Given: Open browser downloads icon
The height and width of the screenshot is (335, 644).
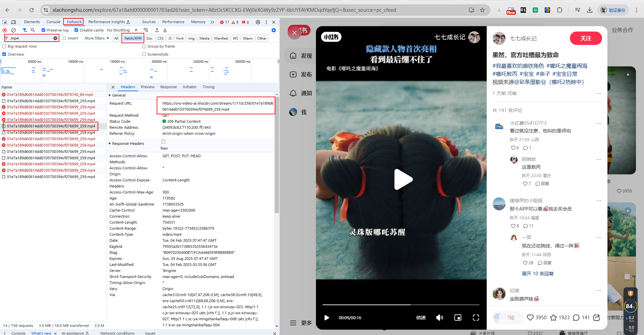Looking at the screenshot, I should point(589,10).
